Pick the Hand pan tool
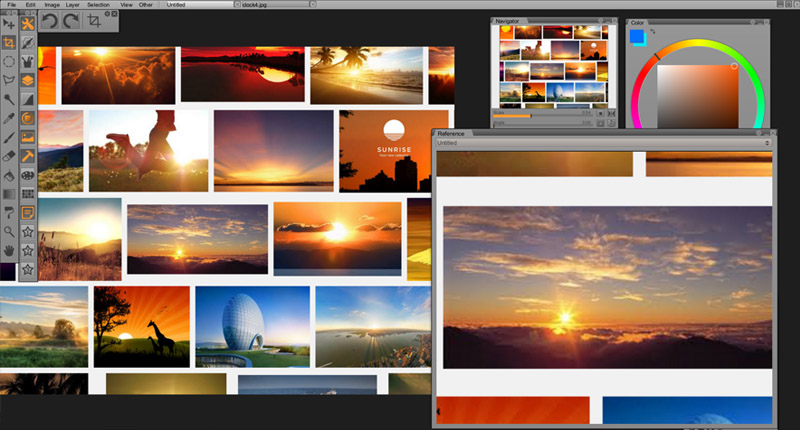This screenshot has height=430, width=800. (x=9, y=250)
